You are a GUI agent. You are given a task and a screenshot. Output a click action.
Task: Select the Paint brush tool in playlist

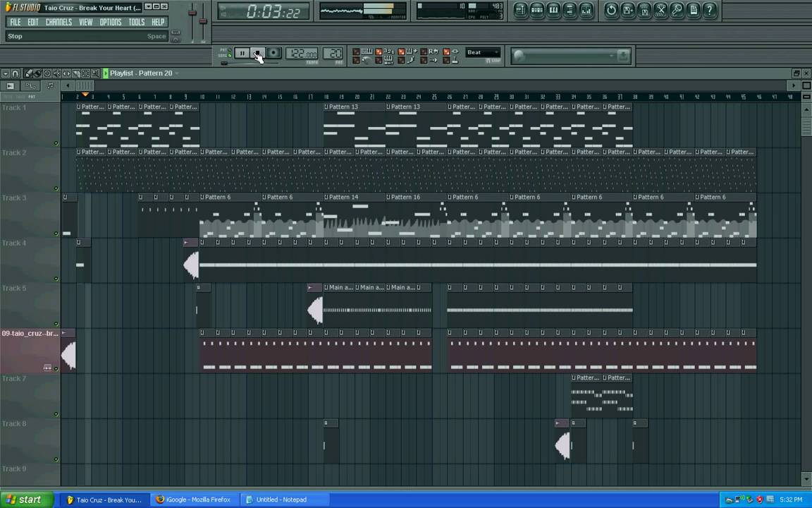37,73
